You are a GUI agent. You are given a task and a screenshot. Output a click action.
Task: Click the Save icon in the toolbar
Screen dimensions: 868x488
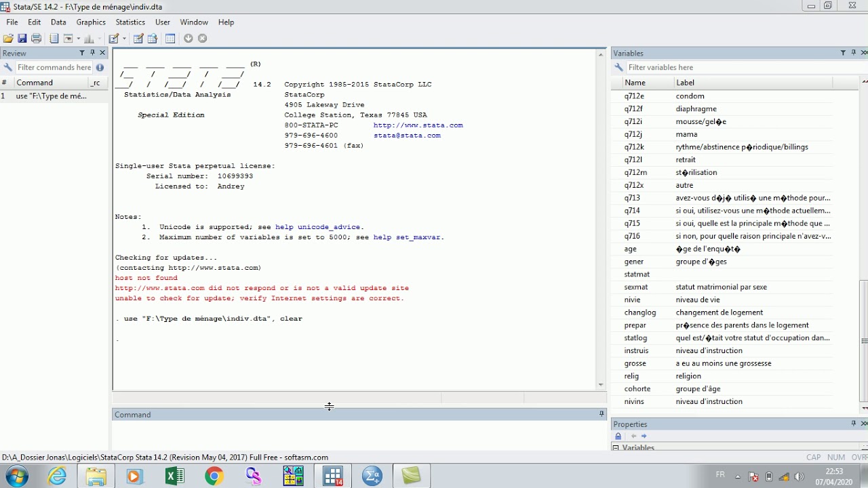[22, 39]
